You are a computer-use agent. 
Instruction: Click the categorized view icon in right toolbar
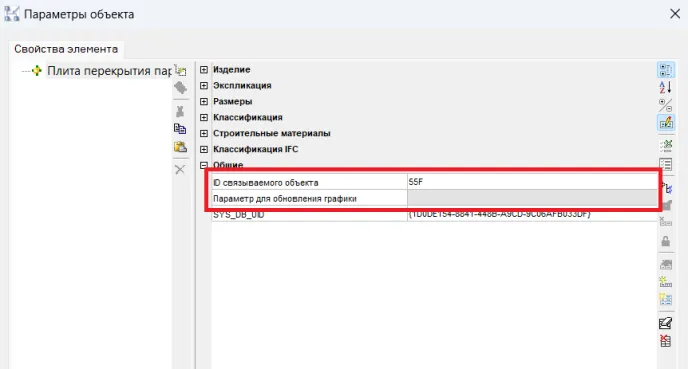[666, 70]
